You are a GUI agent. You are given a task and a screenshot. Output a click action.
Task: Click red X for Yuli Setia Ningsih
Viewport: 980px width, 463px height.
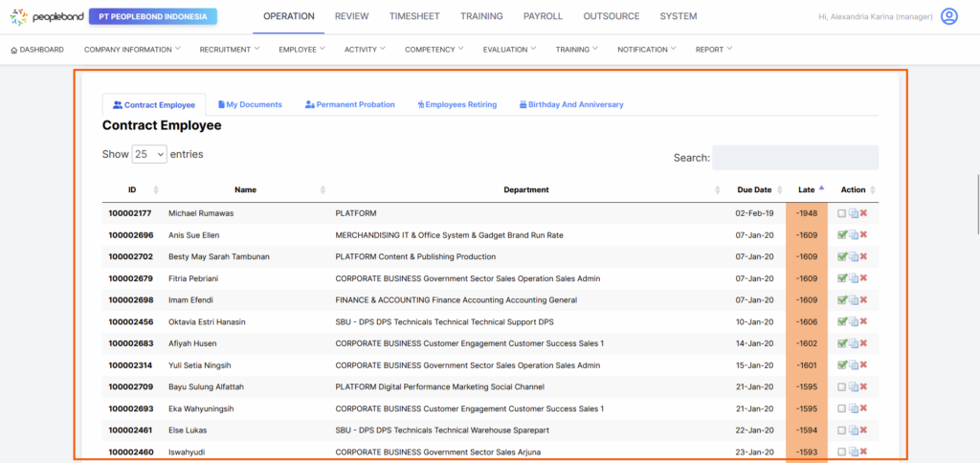(863, 364)
